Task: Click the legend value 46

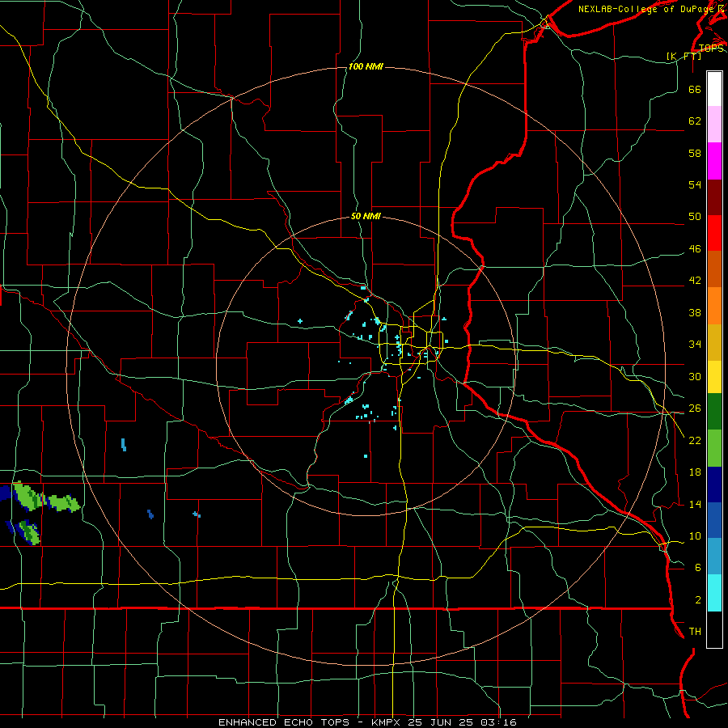Action: (695, 249)
